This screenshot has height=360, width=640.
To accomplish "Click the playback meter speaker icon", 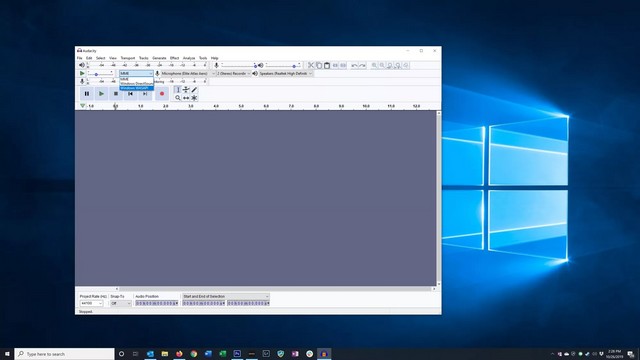I will tap(82, 65).
